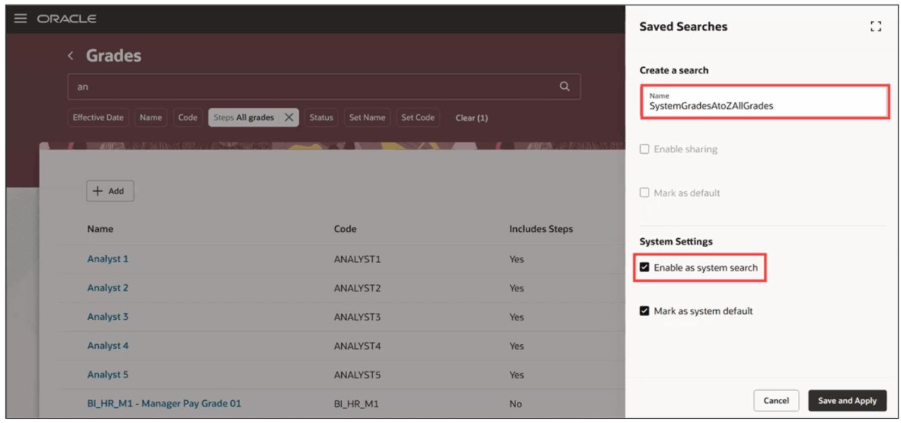Click Save and Apply
The height and width of the screenshot is (423, 901).
point(847,401)
